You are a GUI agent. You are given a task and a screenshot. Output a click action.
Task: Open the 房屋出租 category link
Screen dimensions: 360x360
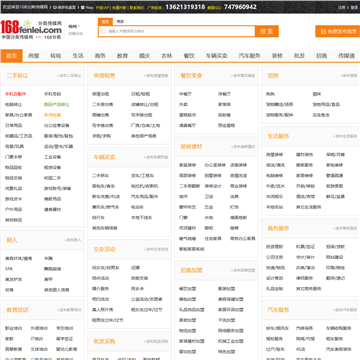coord(101,94)
